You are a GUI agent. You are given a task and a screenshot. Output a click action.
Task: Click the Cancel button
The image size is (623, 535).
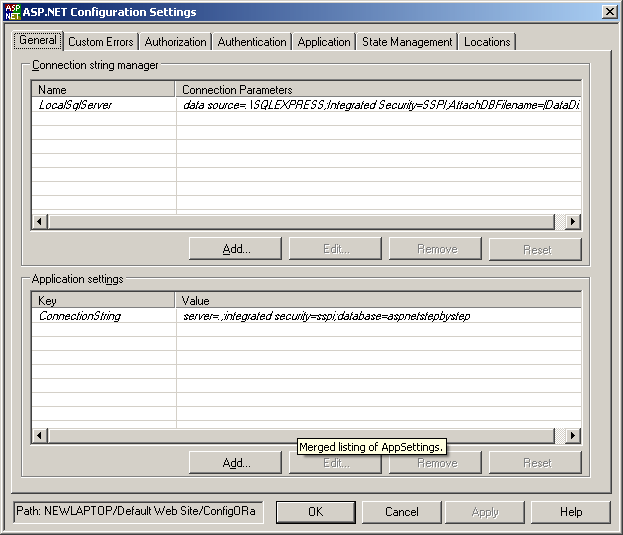(x=402, y=512)
